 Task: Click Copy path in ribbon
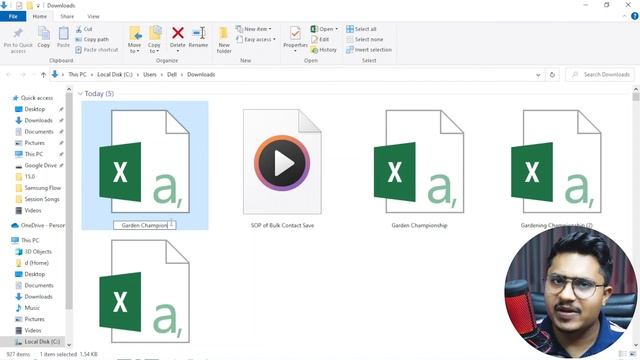pyautogui.click(x=92, y=39)
